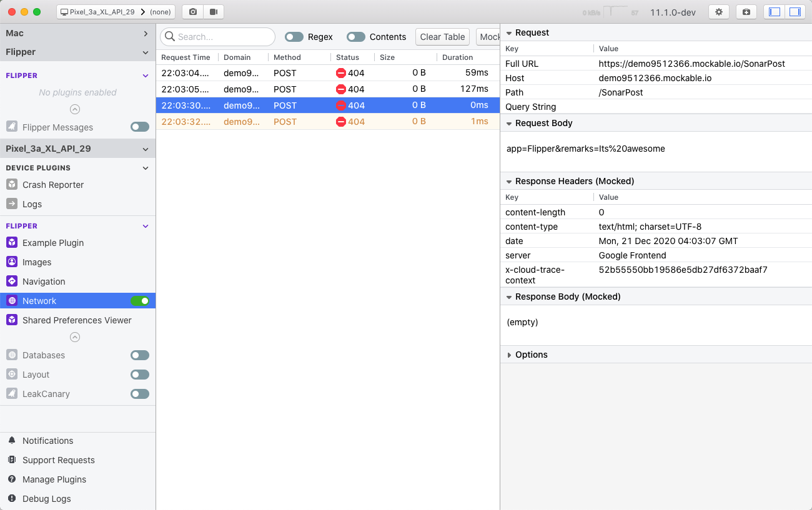Click the Shared Preferences Viewer icon
Image resolution: width=812 pixels, height=510 pixels.
[x=11, y=320]
